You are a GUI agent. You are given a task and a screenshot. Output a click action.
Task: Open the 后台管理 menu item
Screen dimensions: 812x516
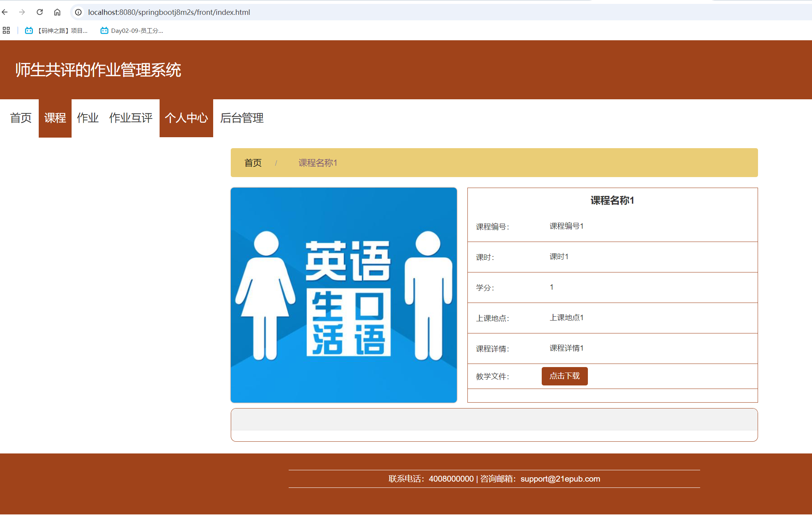point(242,118)
